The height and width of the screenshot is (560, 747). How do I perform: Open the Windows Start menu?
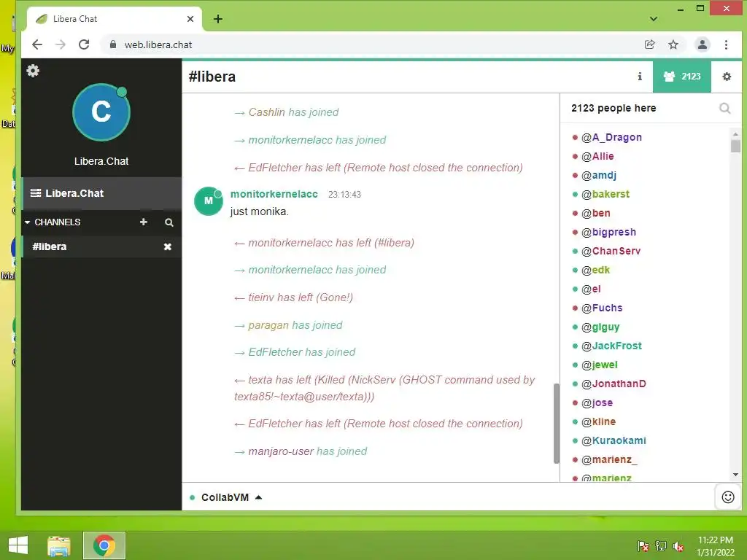18,545
